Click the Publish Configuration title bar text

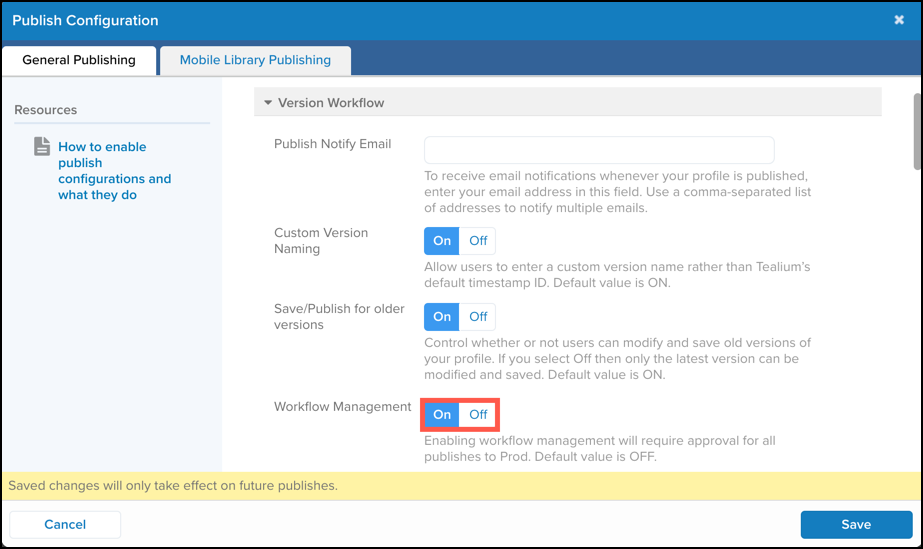click(85, 20)
